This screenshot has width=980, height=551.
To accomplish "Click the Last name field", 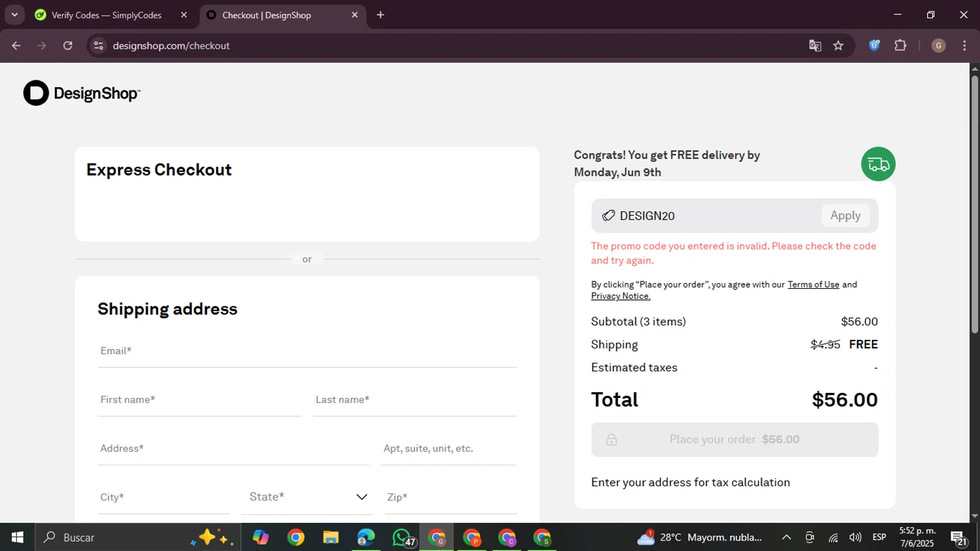I will click(x=415, y=400).
